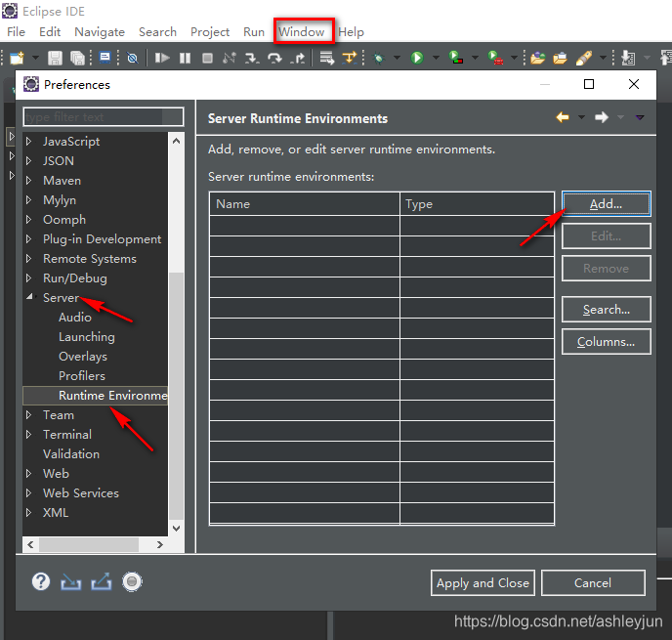Click the Help question mark icon
This screenshot has width=672, height=640.
point(41,581)
